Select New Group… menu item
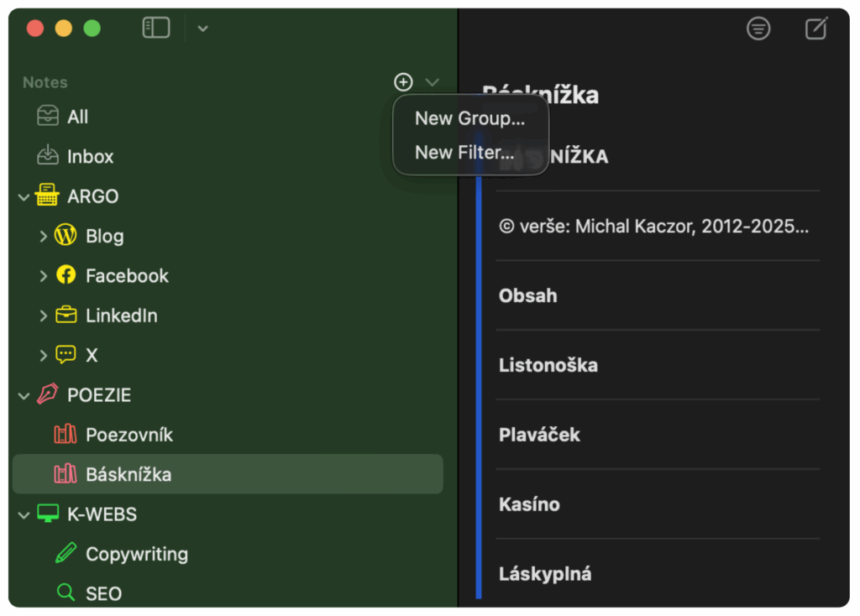Screen dimensions: 860x616 [x=469, y=118]
